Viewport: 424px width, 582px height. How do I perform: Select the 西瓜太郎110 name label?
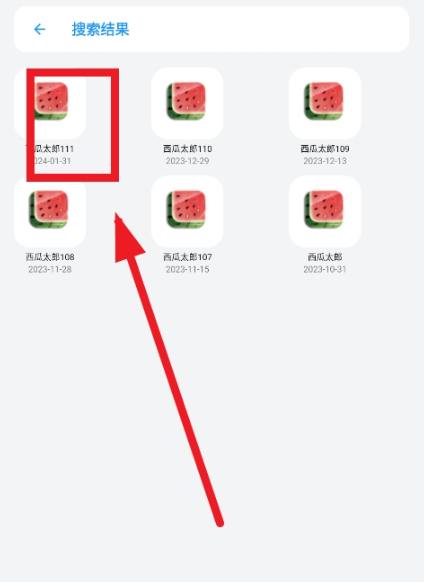click(x=187, y=149)
